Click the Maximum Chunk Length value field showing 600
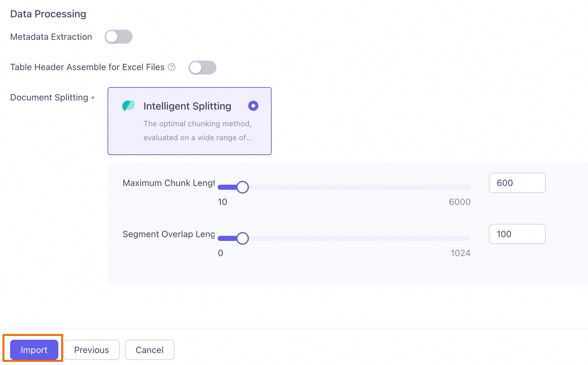 coord(517,183)
